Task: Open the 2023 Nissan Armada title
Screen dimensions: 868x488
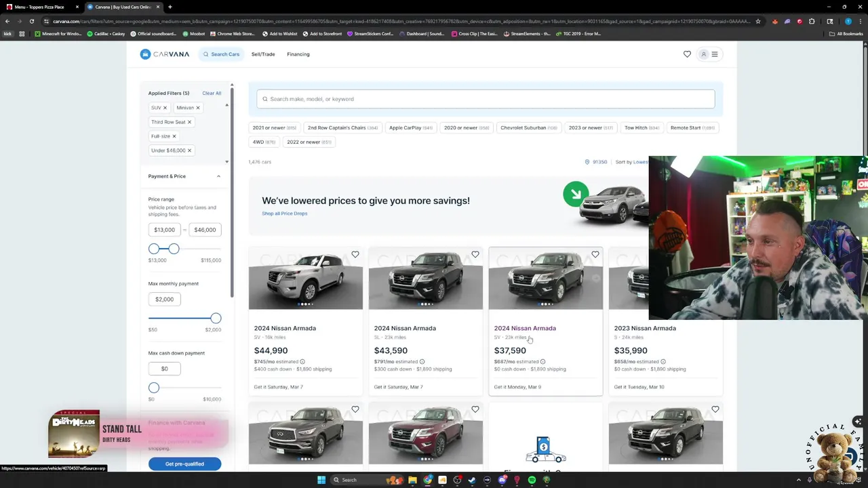Action: pyautogui.click(x=645, y=328)
